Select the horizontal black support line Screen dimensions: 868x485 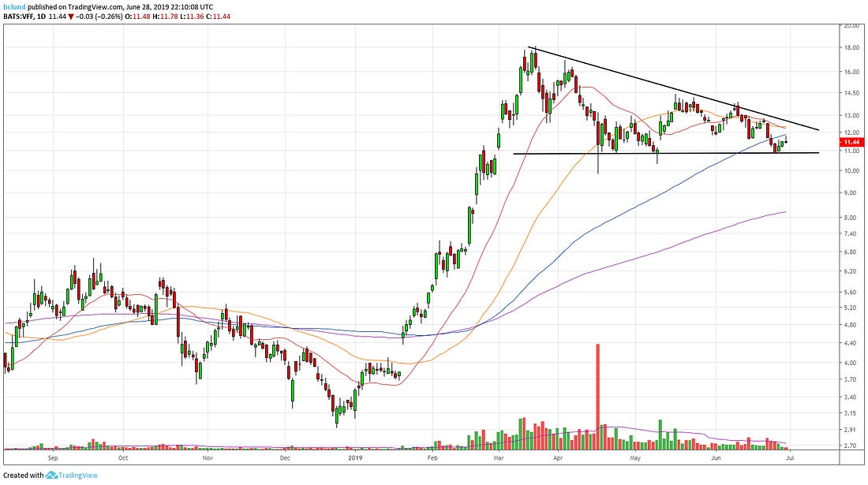click(666, 153)
